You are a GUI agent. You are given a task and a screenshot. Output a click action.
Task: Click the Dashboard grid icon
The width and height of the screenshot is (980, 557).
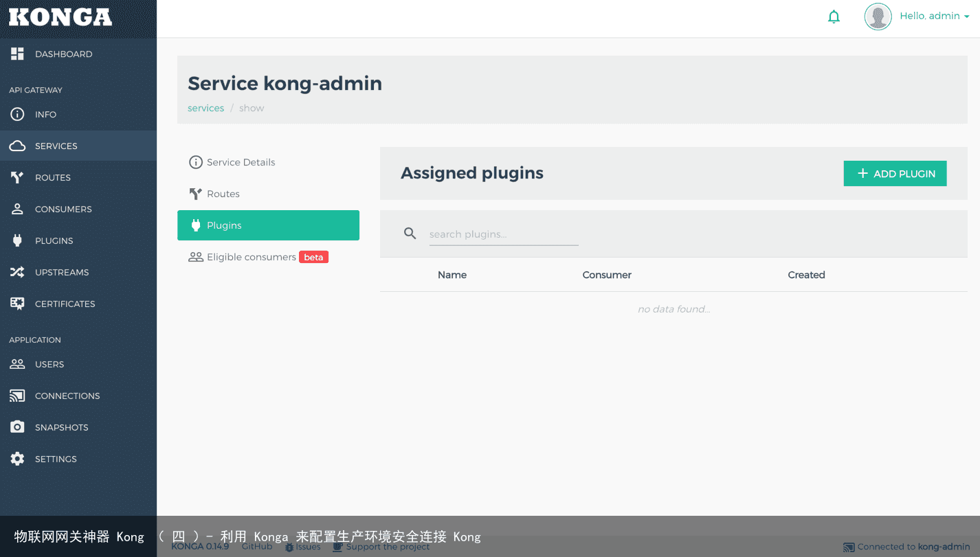(x=17, y=54)
